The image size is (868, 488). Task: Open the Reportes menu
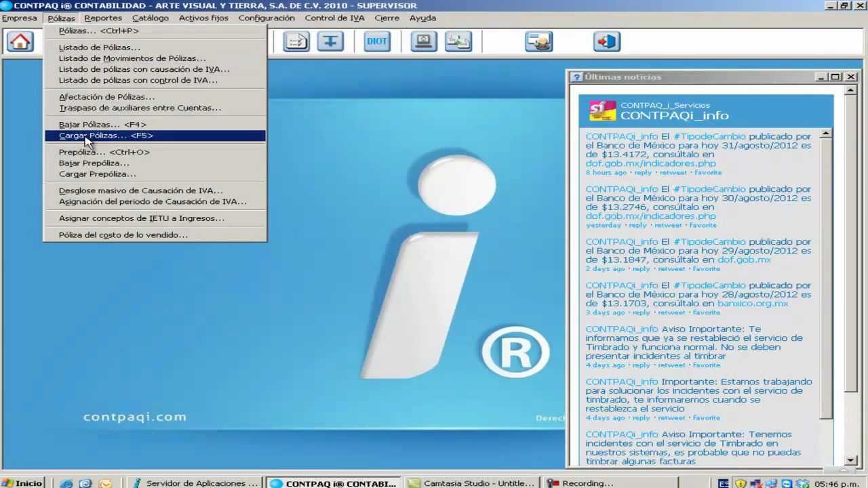pos(103,18)
